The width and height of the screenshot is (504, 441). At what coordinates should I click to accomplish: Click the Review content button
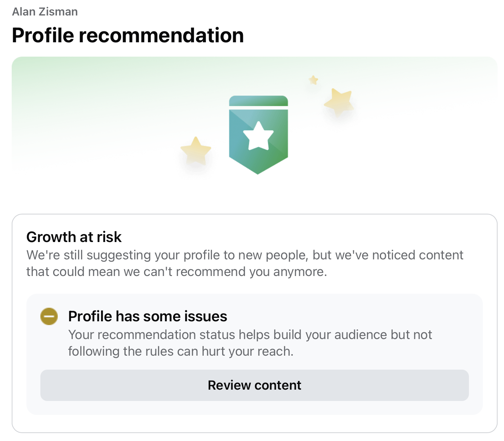(254, 385)
